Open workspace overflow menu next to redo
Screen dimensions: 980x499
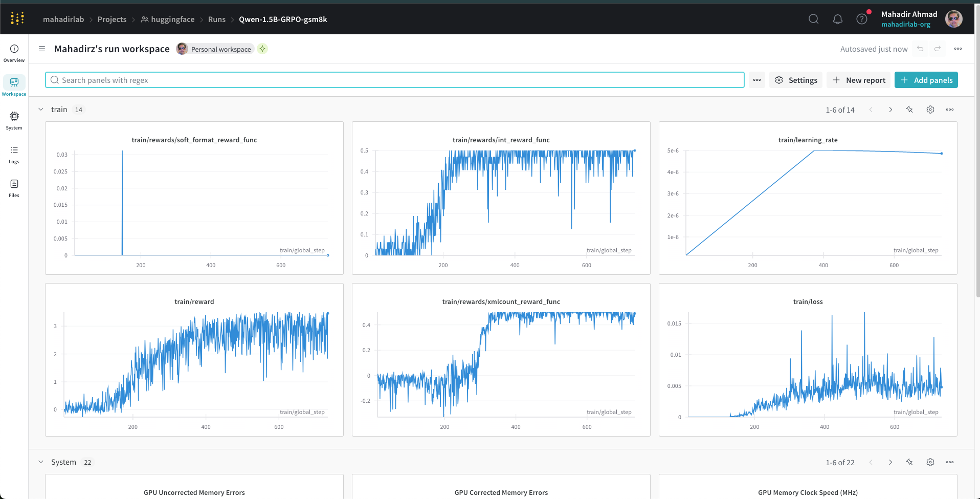click(x=958, y=49)
